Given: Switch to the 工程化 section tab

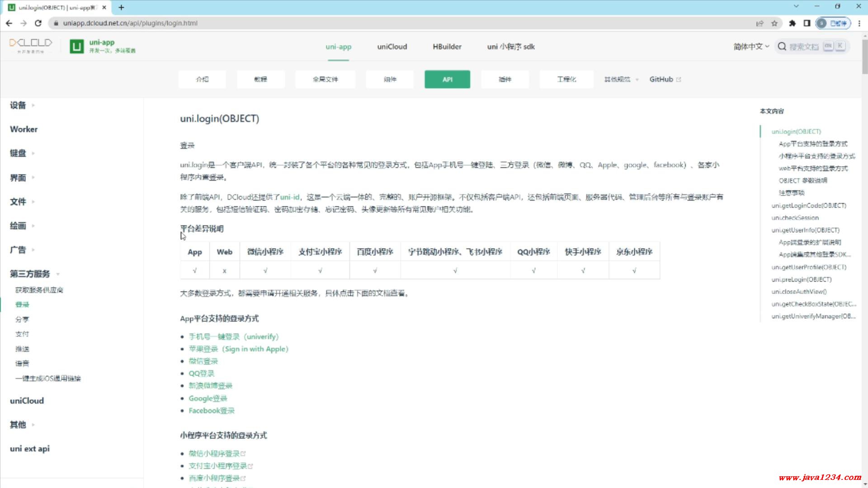Looking at the screenshot, I should (566, 79).
